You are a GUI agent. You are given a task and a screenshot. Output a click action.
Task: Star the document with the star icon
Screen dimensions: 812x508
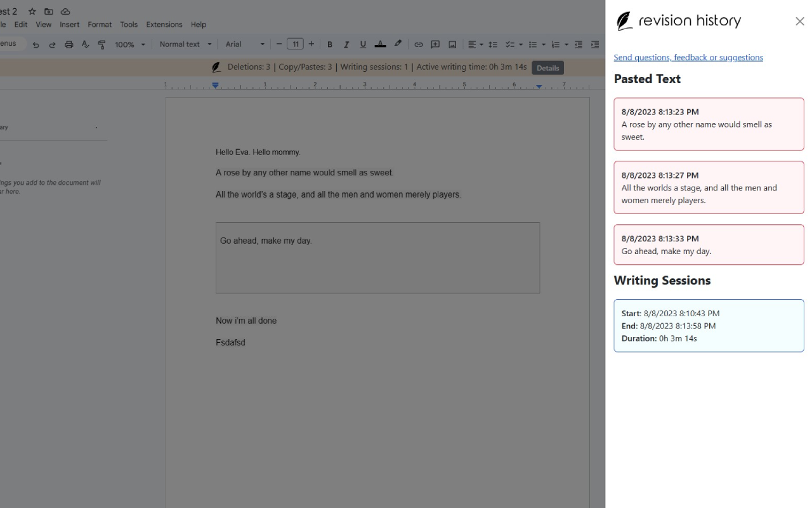(x=32, y=11)
